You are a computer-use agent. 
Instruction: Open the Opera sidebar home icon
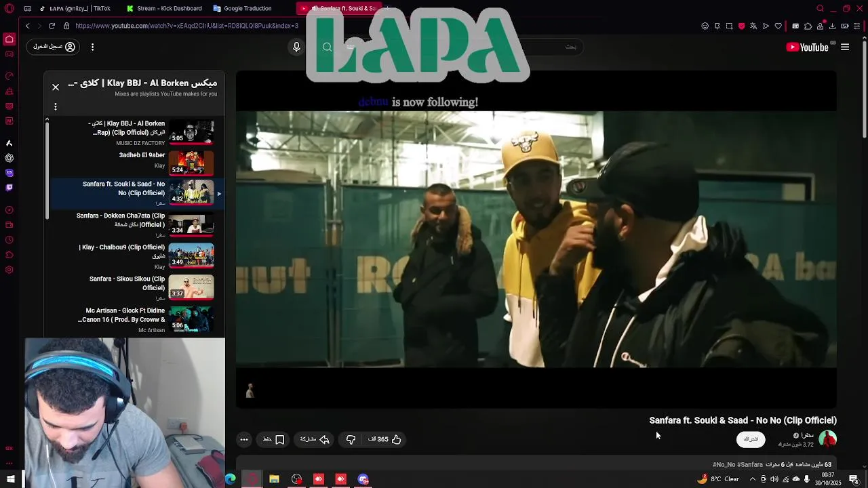click(x=9, y=39)
